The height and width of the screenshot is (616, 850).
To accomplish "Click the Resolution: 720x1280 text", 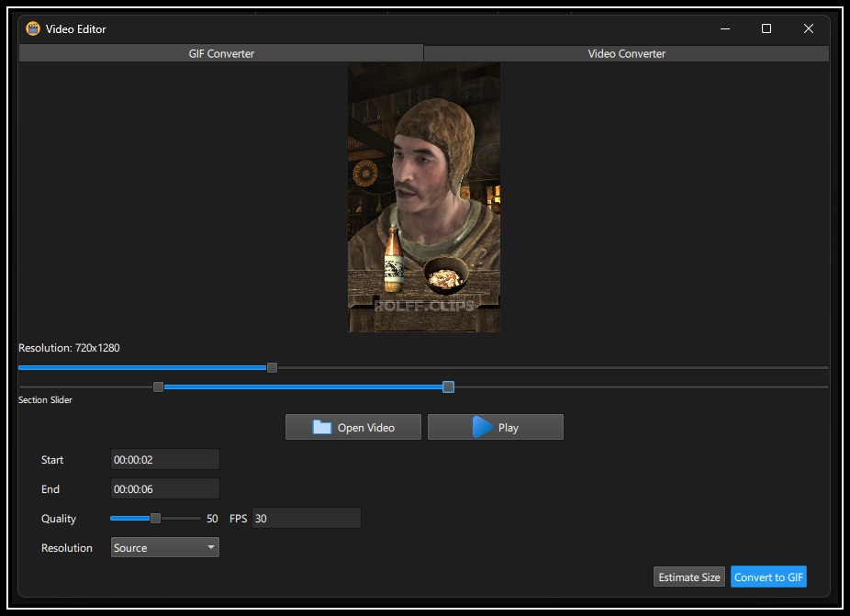I will tap(69, 348).
